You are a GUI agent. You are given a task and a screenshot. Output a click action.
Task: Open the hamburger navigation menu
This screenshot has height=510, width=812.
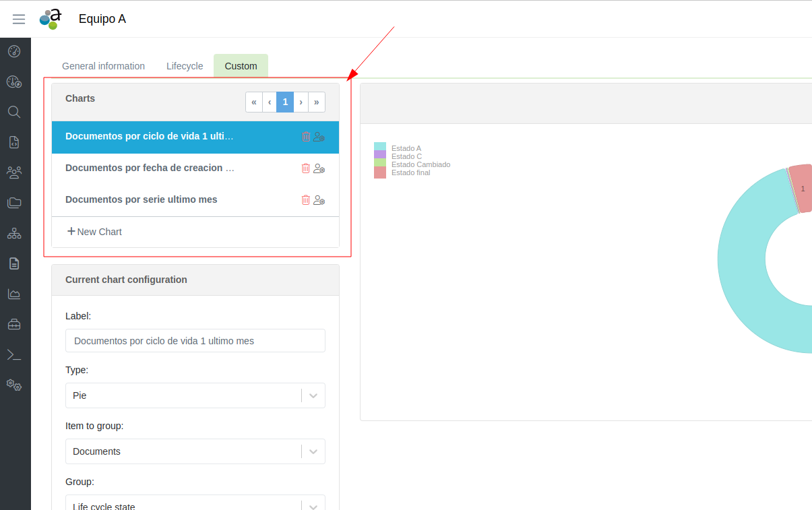pyautogui.click(x=19, y=19)
